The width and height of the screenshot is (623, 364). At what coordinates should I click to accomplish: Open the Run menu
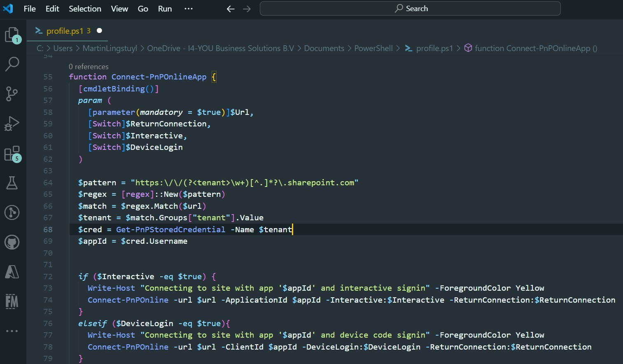tap(165, 9)
